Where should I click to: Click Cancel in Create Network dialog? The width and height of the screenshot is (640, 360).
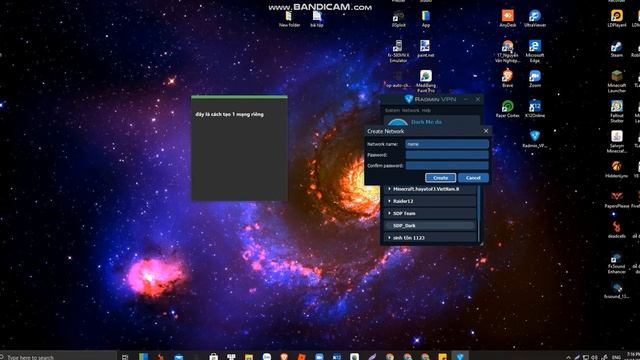tap(473, 178)
